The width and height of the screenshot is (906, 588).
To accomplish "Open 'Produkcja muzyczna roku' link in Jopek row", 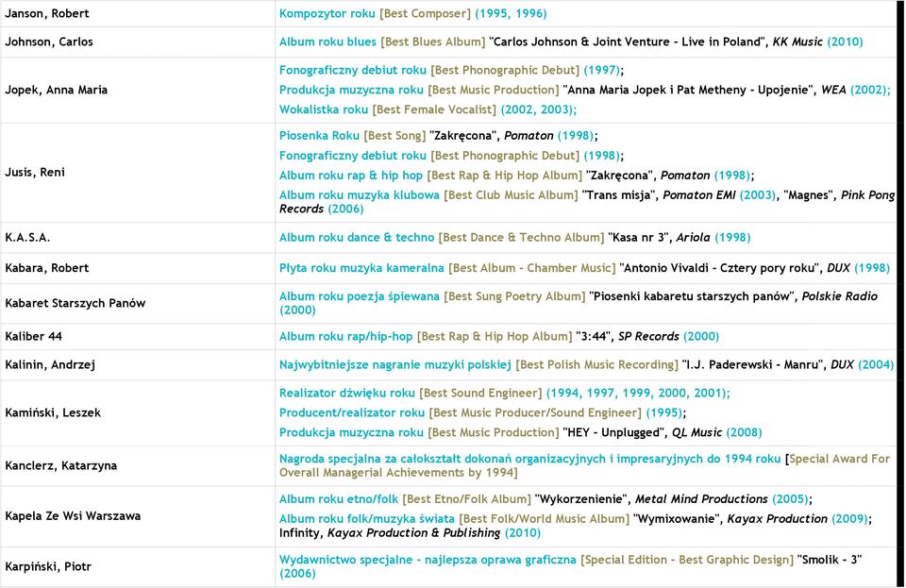I will (351, 90).
